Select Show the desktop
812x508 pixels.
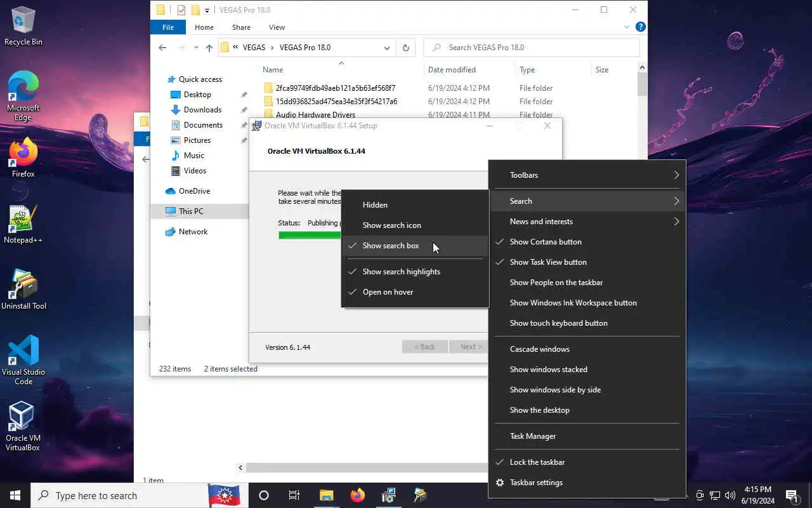pos(587,410)
